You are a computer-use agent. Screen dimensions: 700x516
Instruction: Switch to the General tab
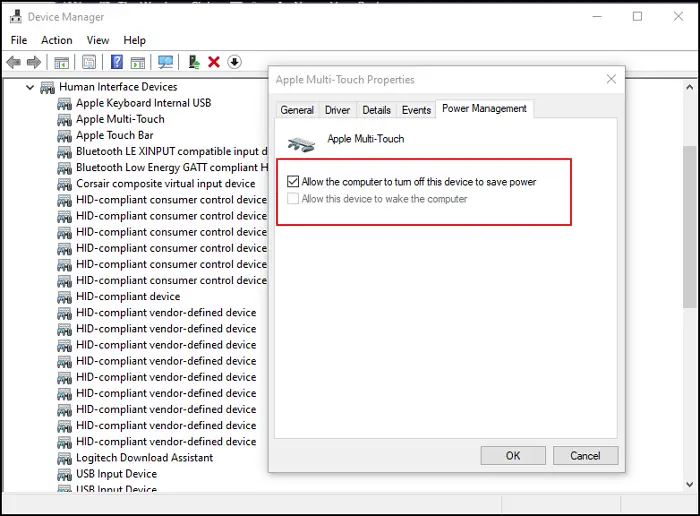point(297,110)
